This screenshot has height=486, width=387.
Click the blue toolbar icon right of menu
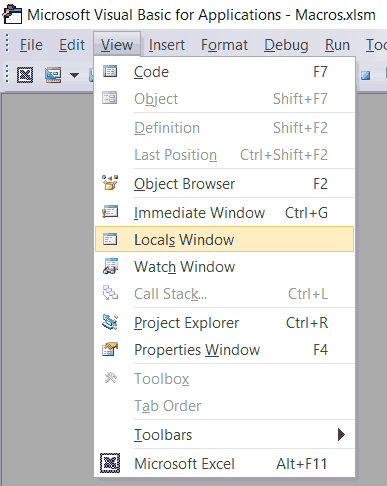tap(366, 75)
